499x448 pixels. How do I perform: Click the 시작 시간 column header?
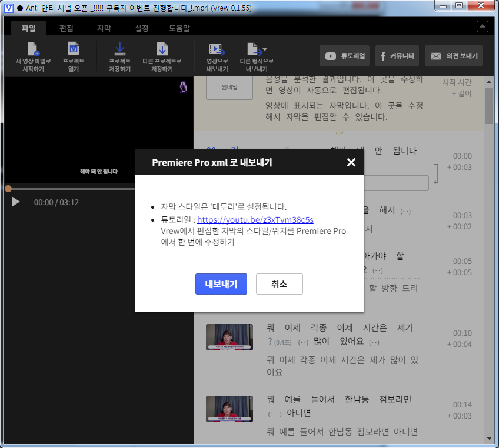tap(457, 82)
